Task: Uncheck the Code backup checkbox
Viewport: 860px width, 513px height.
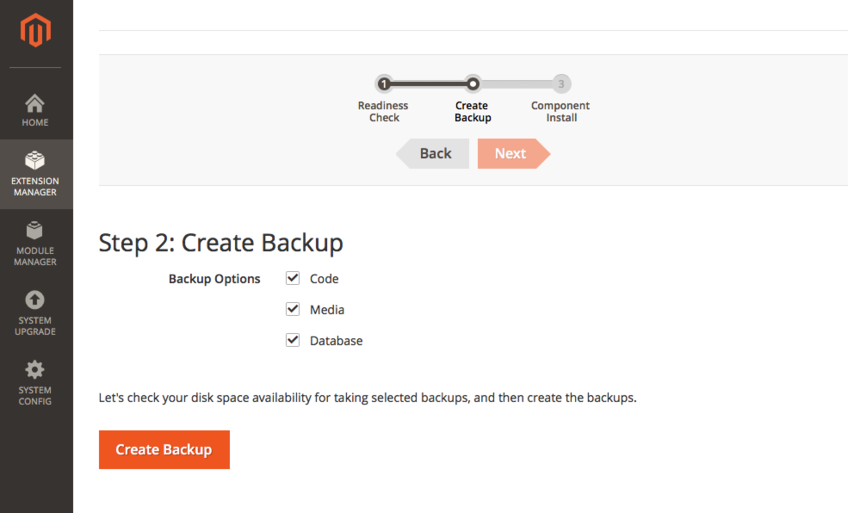Action: (293, 279)
